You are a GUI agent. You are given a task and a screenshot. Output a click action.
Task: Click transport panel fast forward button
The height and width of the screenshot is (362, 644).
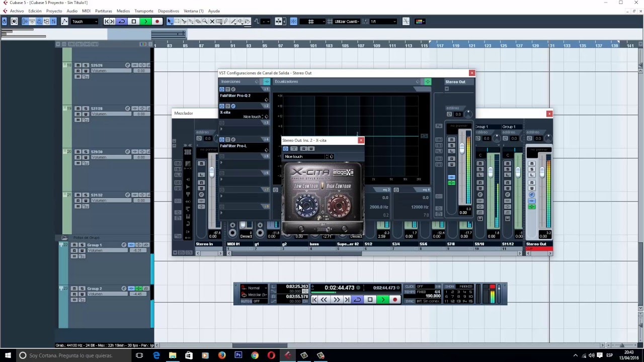(337, 299)
